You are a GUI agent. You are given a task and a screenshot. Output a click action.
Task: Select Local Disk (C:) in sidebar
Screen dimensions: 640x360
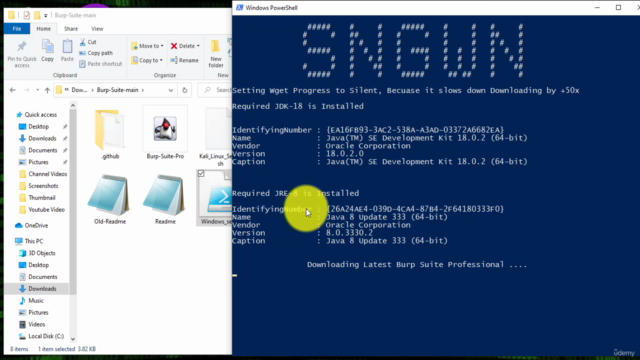click(x=46, y=336)
